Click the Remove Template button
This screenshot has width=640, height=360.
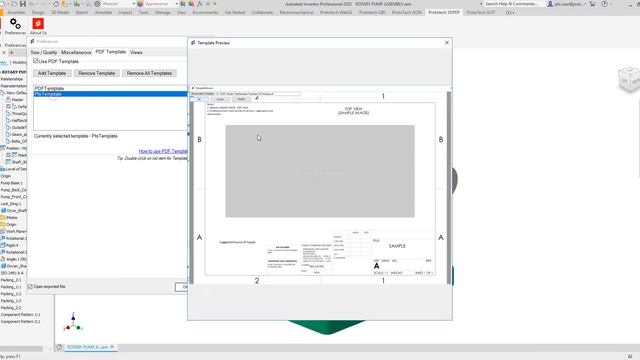[96, 73]
